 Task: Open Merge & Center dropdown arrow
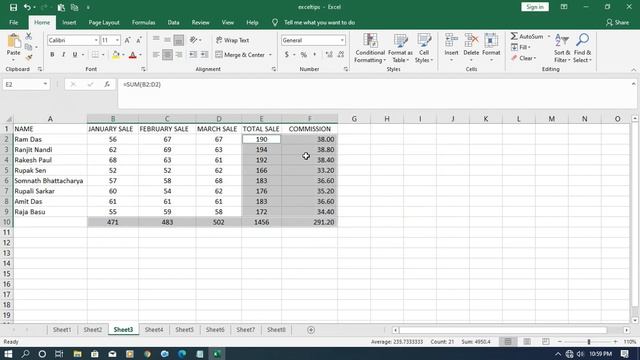pos(270,55)
